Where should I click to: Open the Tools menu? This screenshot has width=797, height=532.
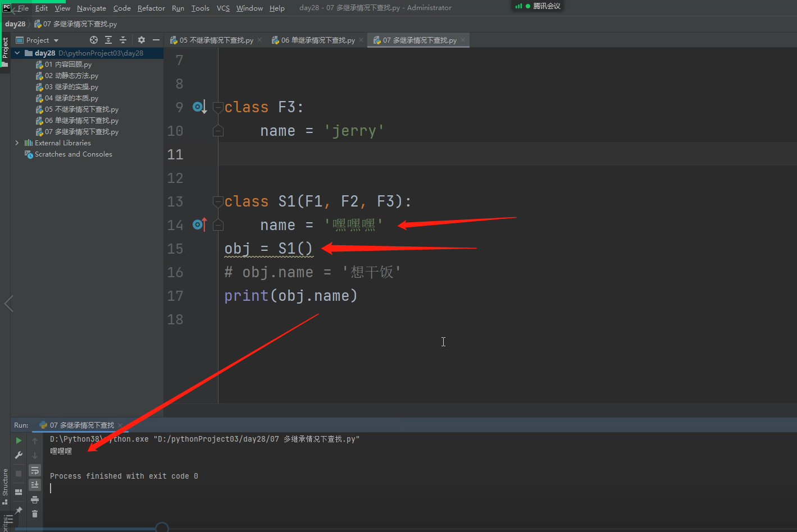(x=200, y=8)
